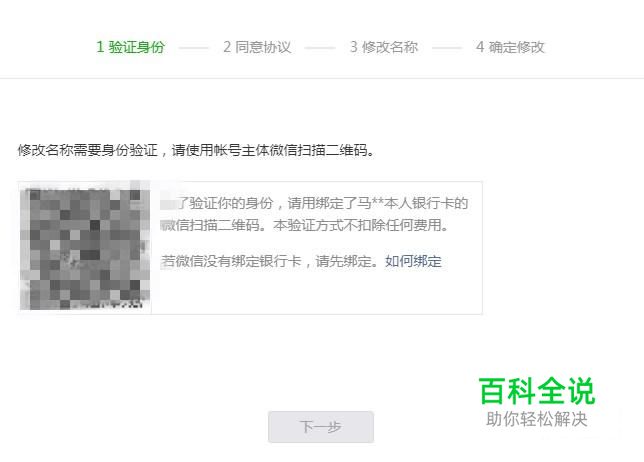Click the dash between 验证身份 and 同意协议
Image resolution: width=644 pixels, height=462 pixels.
point(194,48)
